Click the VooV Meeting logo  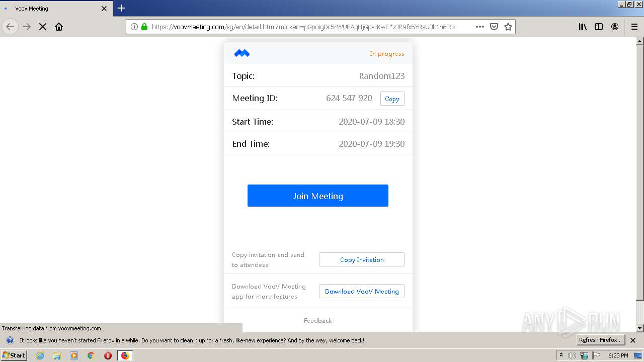[x=242, y=53]
